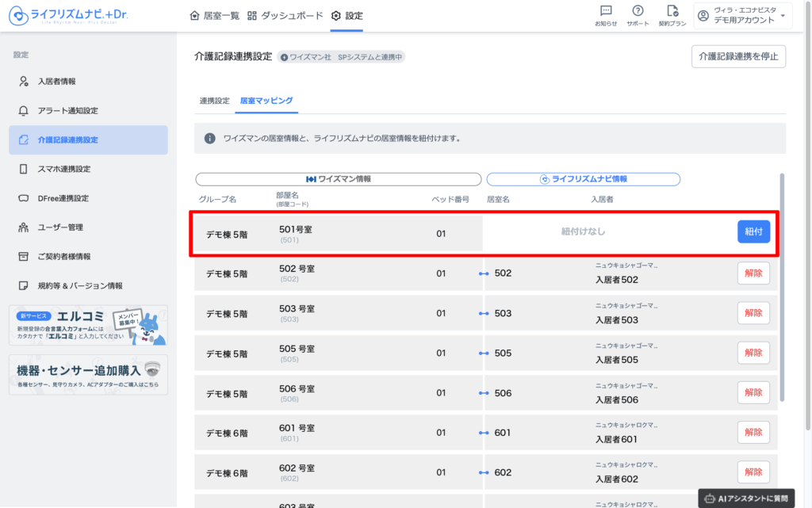Screen dimensions: 812x508
Task: Open アラート通知設定 in the sidebar
Action: [x=68, y=111]
